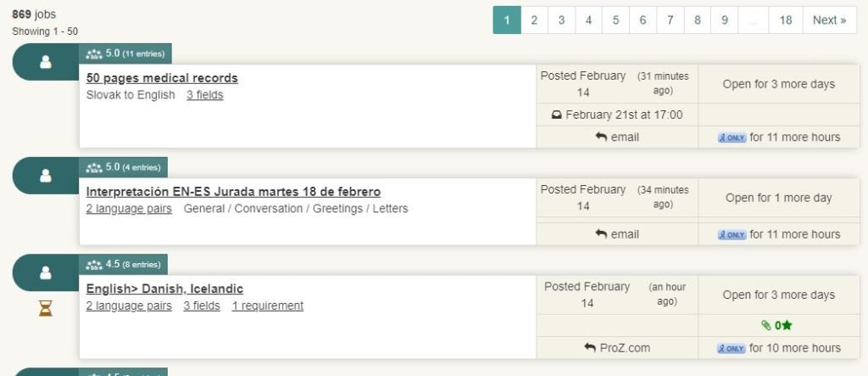Viewport: 868px width, 376px height.
Task: Click the green paperclip quotes icon
Action: (766, 326)
